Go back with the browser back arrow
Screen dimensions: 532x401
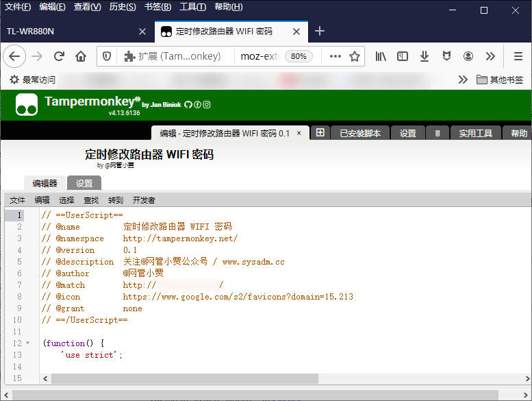pyautogui.click(x=14, y=56)
